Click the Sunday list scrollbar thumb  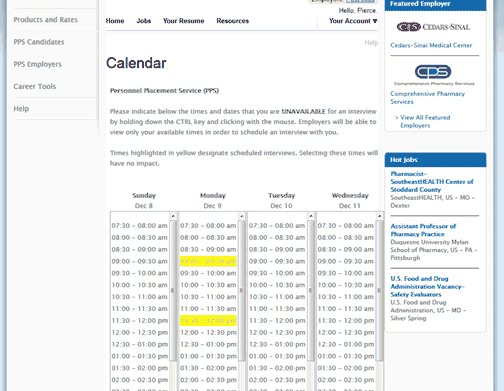pos(173,290)
